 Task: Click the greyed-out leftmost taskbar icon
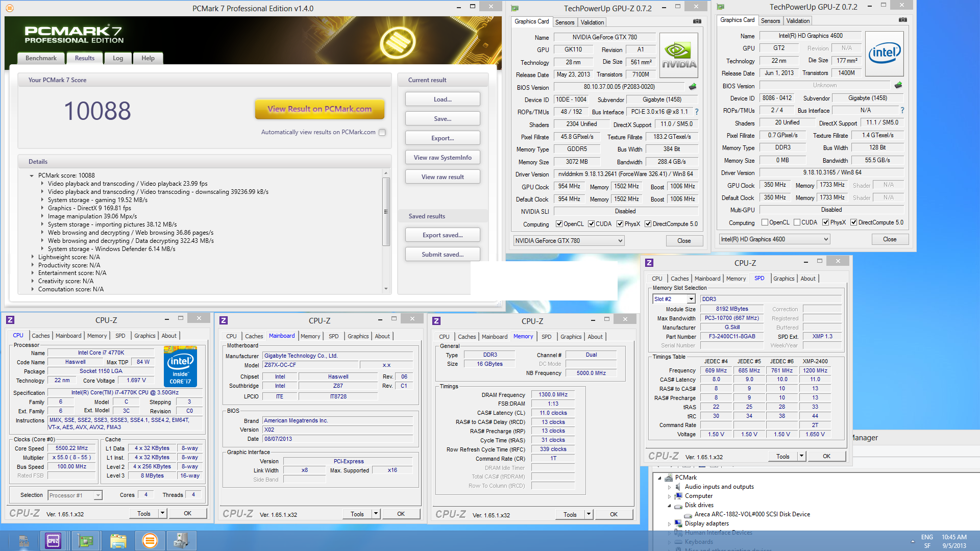click(23, 540)
